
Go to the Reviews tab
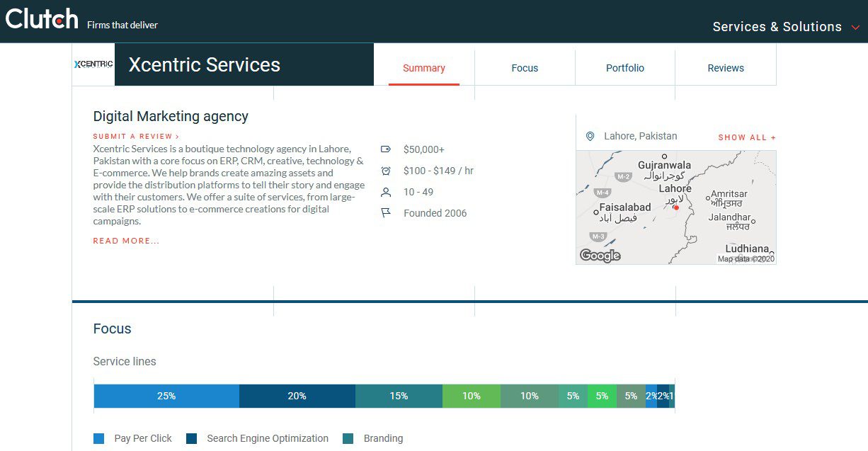point(726,68)
